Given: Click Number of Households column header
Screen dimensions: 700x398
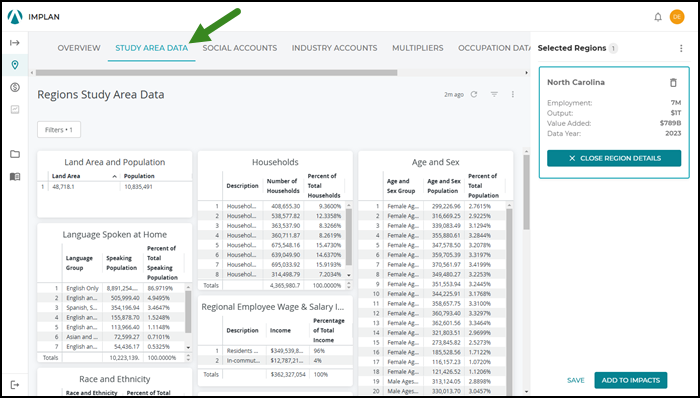Looking at the screenshot, I should (283, 186).
